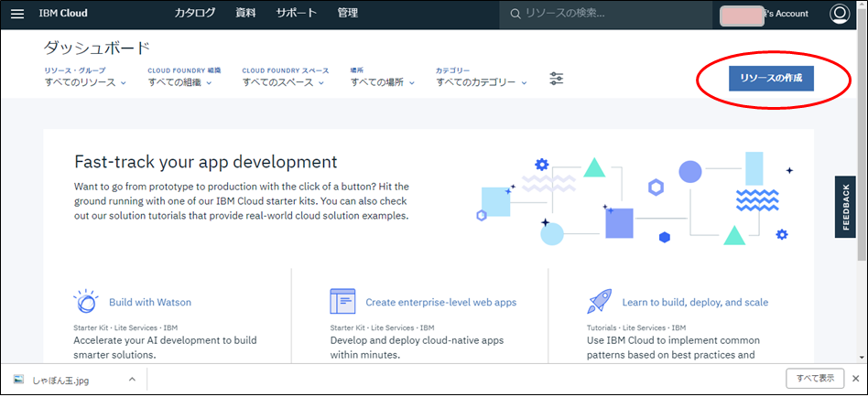
Task: Click the Build with Watson icon
Action: coord(86,302)
